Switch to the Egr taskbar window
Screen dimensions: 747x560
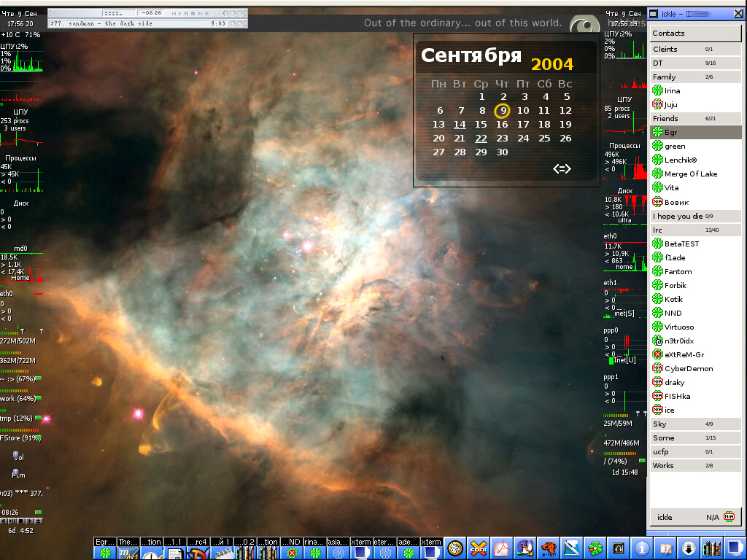tap(105, 542)
